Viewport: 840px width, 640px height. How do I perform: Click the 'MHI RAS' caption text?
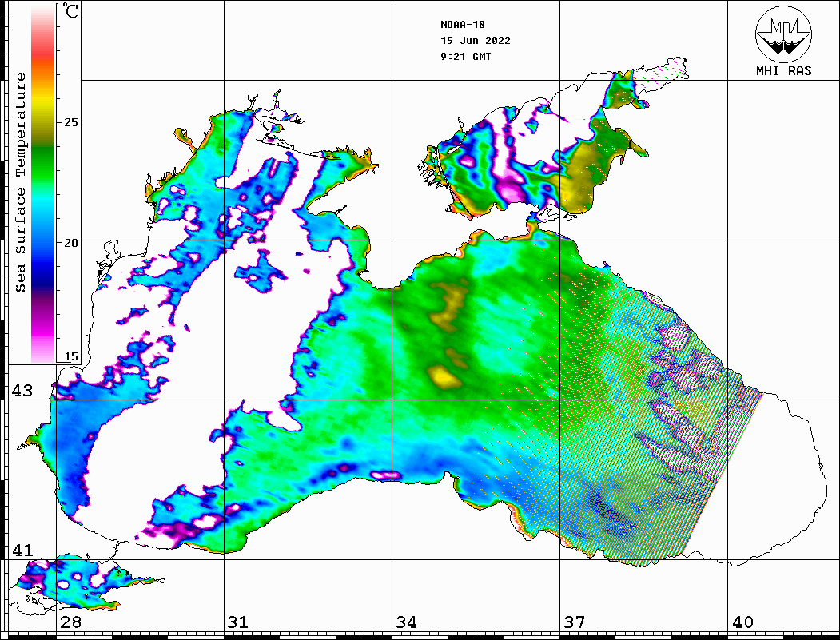(x=783, y=70)
